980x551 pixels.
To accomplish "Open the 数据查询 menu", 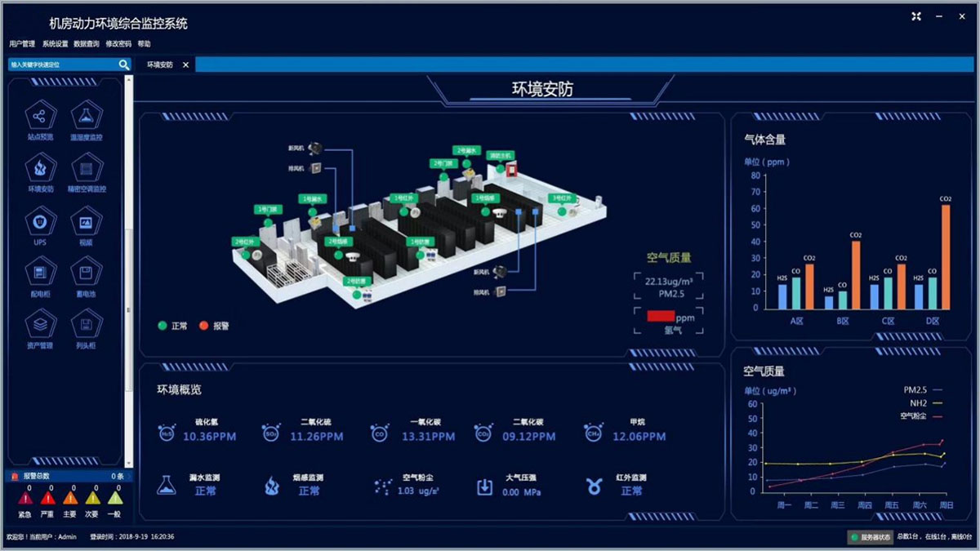I will (86, 44).
